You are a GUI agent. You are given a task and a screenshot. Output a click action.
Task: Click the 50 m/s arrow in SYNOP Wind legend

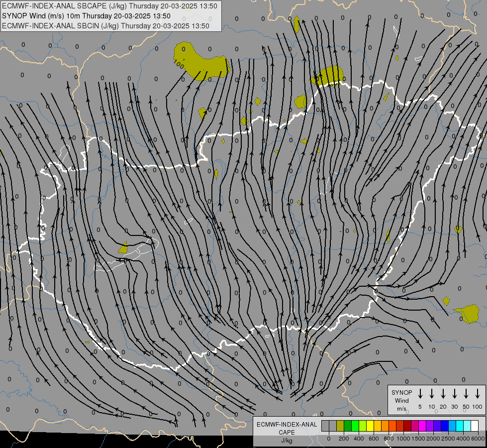pos(466,393)
